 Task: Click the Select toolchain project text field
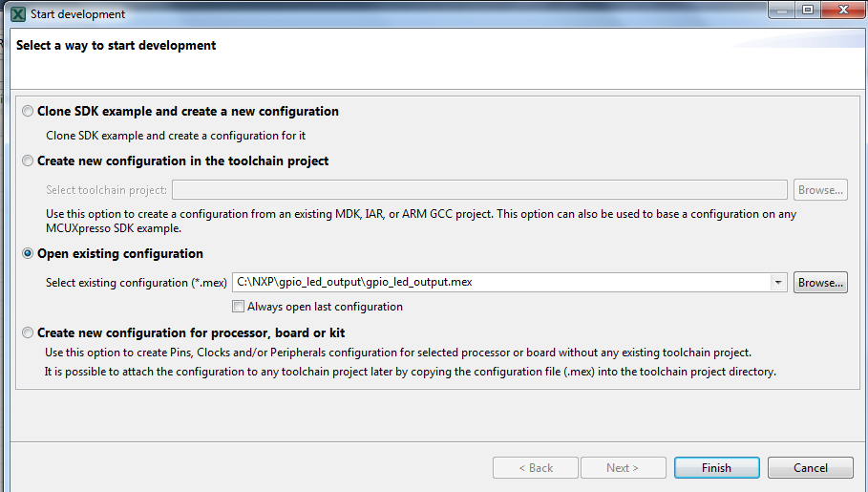(x=479, y=190)
